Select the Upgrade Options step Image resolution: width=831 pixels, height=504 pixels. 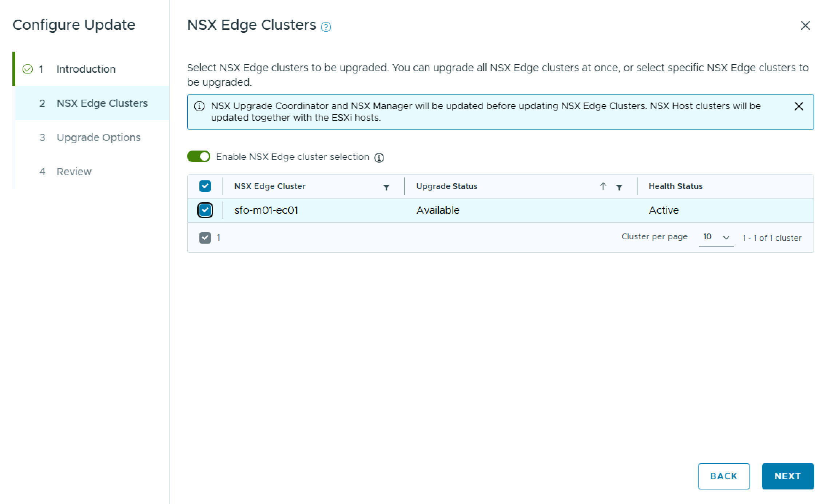tap(98, 137)
